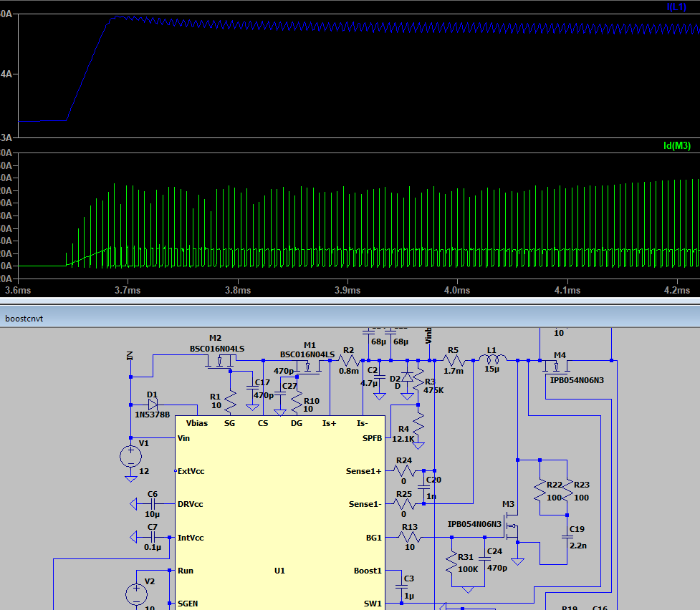The image size is (700, 610).
Task: Click the 1.7m resistor value
Action: [x=454, y=371]
